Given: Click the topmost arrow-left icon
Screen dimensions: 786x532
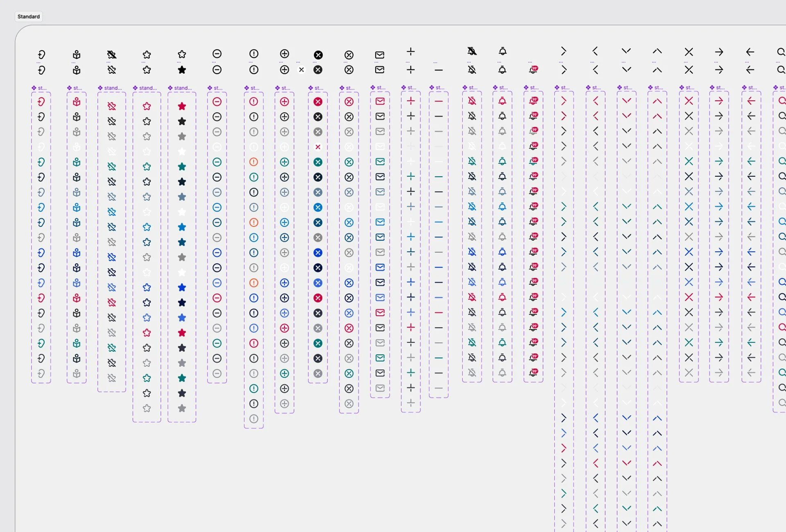Looking at the screenshot, I should coord(750,52).
